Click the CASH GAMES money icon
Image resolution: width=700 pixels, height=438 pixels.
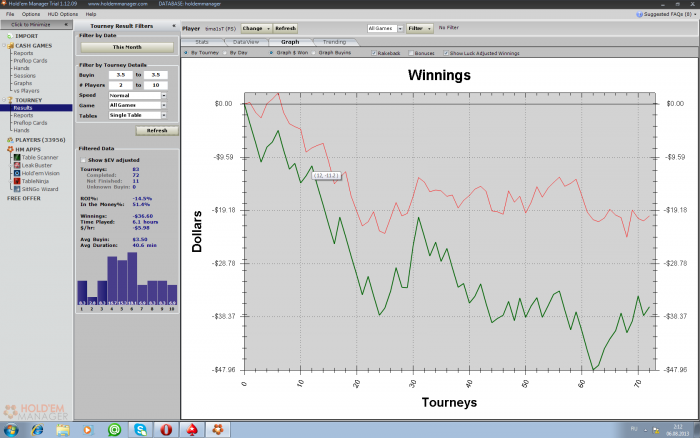pyautogui.click(x=10, y=46)
